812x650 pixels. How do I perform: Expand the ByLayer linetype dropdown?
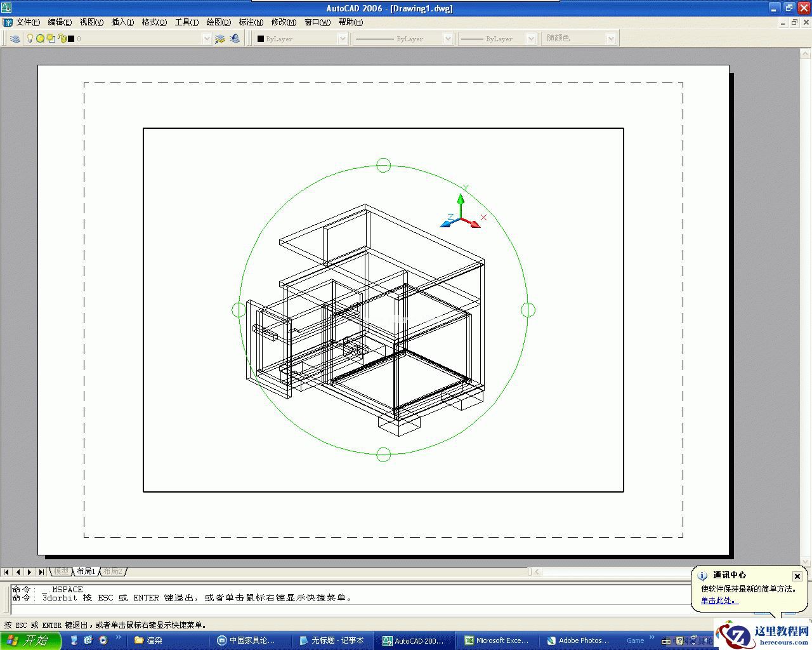403,39
